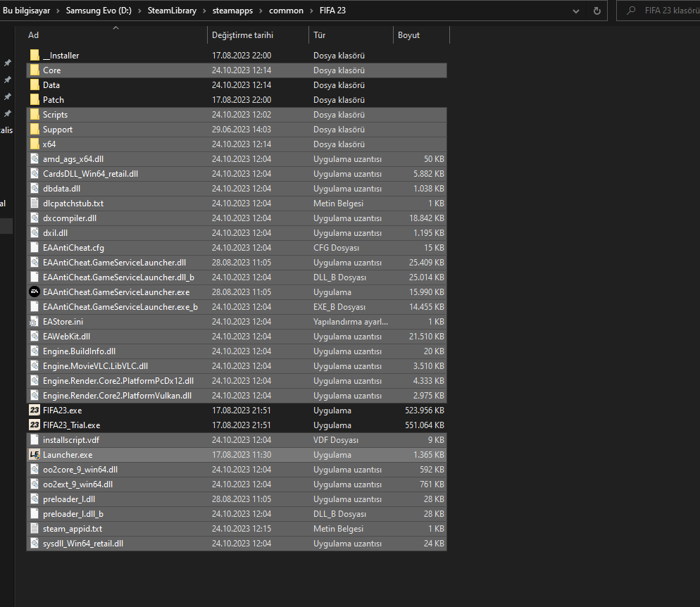
Task: Select the Scripts folder icon
Action: (x=35, y=114)
